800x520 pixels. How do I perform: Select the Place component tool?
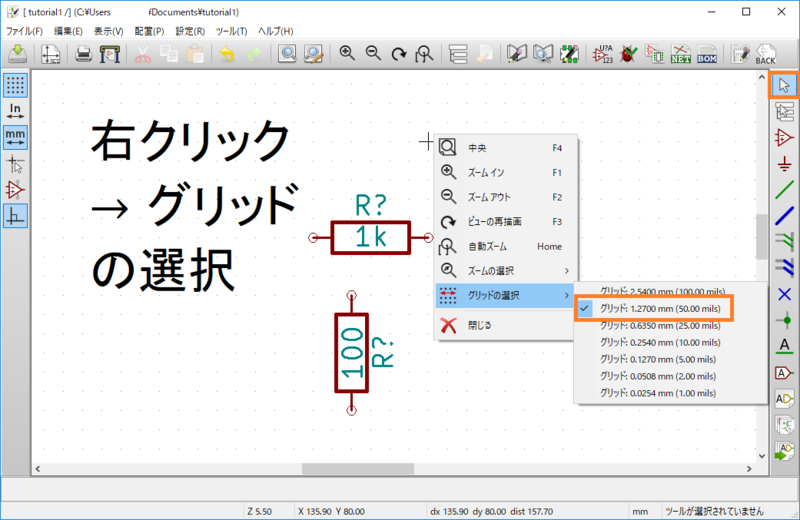784,137
